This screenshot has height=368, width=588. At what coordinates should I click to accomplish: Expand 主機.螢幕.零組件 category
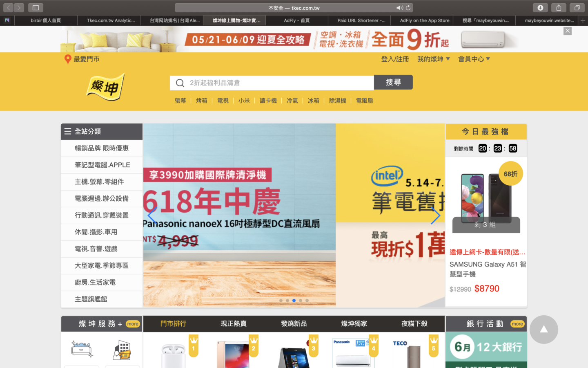102,182
